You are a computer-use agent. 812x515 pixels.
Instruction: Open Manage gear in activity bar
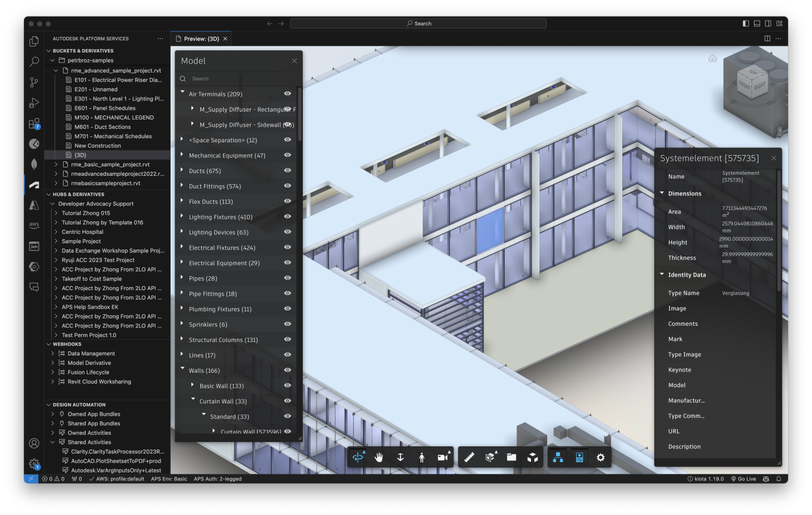point(34,464)
